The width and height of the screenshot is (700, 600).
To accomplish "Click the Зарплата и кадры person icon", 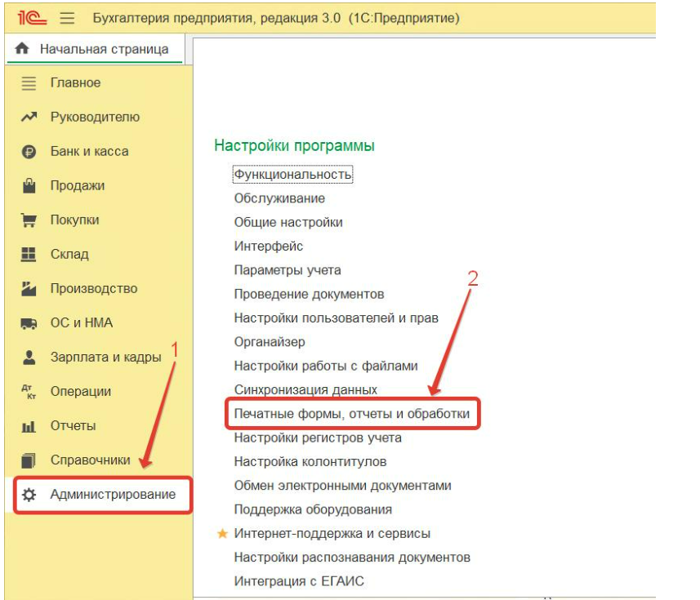I will [x=29, y=358].
